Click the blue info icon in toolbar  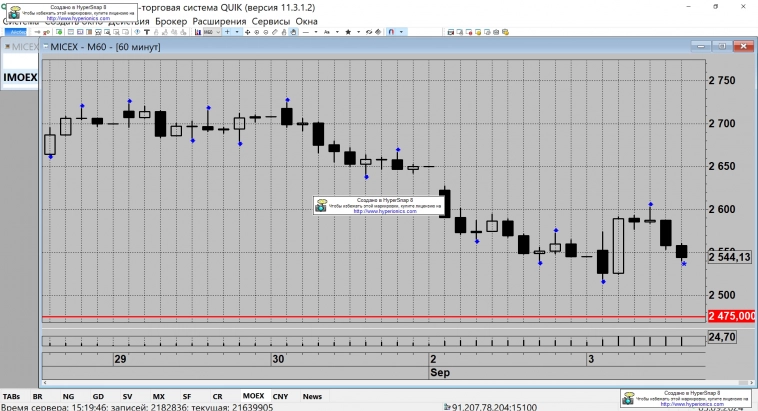click(137, 32)
